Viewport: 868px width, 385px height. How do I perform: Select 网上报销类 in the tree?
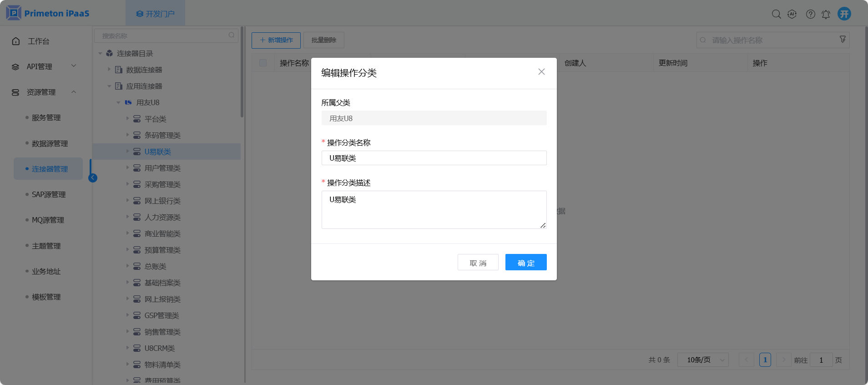click(162, 299)
